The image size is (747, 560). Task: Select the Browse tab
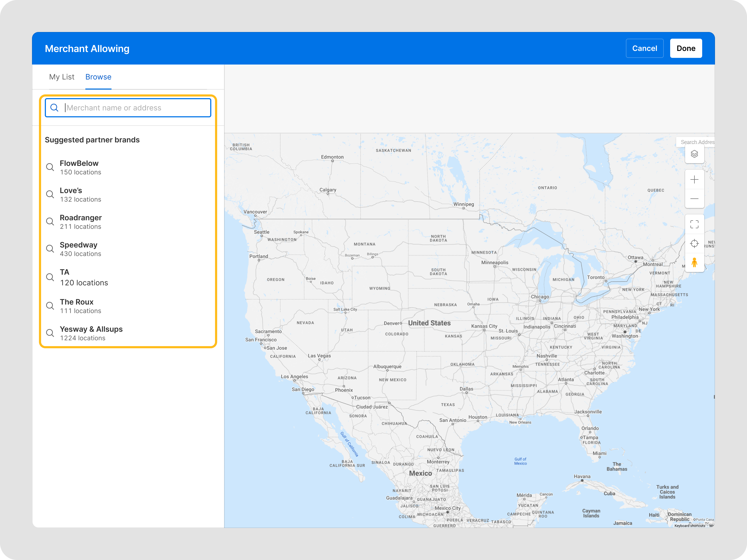98,77
